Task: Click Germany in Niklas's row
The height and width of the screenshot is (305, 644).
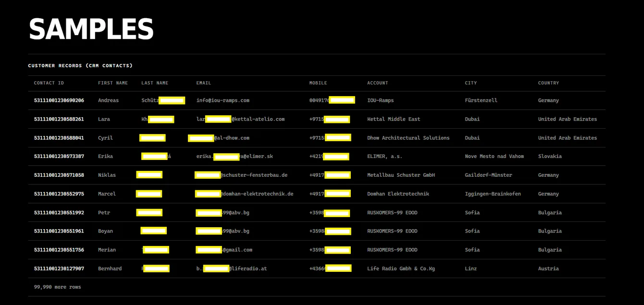Action: pos(548,175)
